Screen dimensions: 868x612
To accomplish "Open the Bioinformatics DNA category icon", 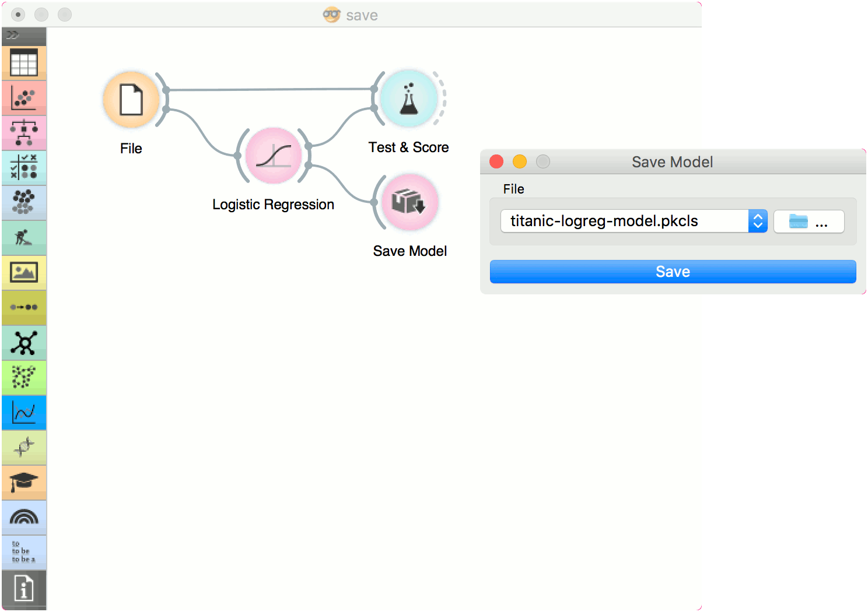I will click(x=24, y=448).
